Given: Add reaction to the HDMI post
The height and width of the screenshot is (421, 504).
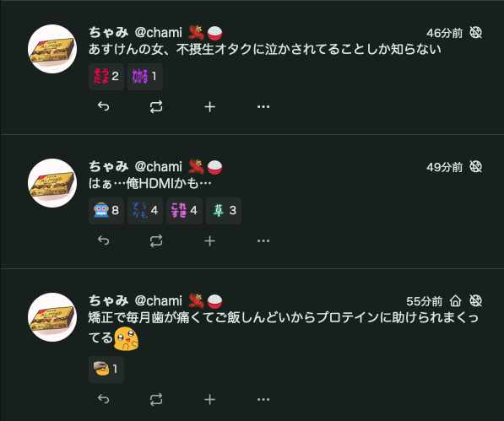Looking at the screenshot, I should (210, 240).
